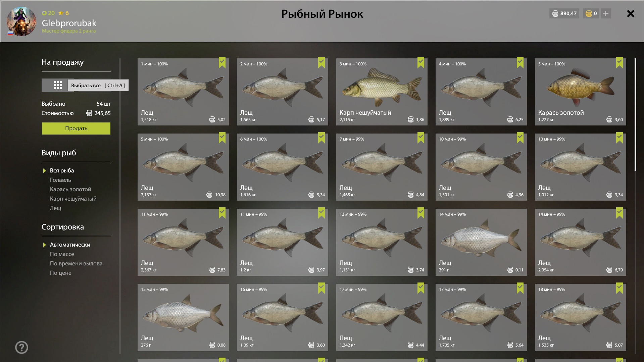Viewport: 644px width, 362px height.
Task: Sort fish По массе
Action: point(62,254)
